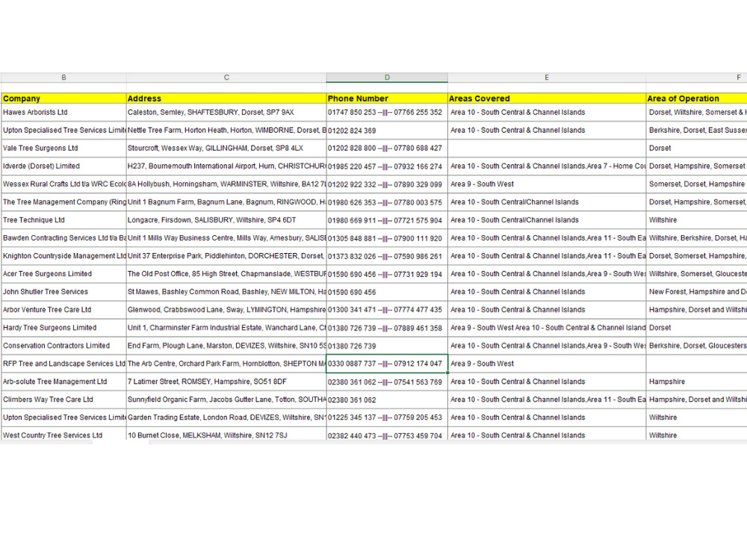Viewport: 747px width, 560px height.
Task: Click 'Area 9 - South West' in Wessex Rural Crafts row
Action: pyautogui.click(x=547, y=184)
